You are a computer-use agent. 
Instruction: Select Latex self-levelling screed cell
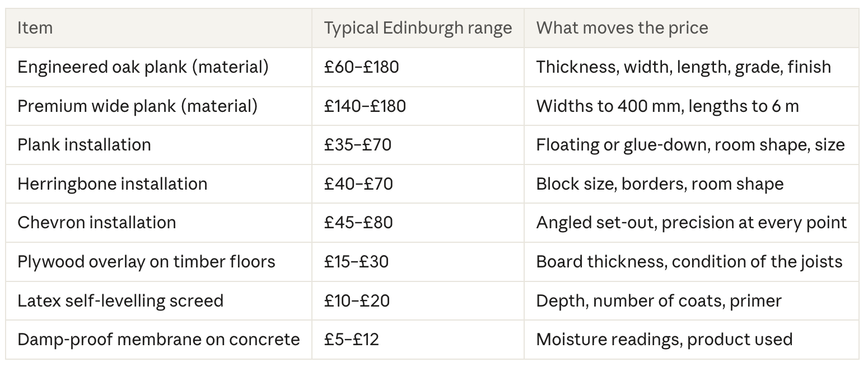click(158, 300)
